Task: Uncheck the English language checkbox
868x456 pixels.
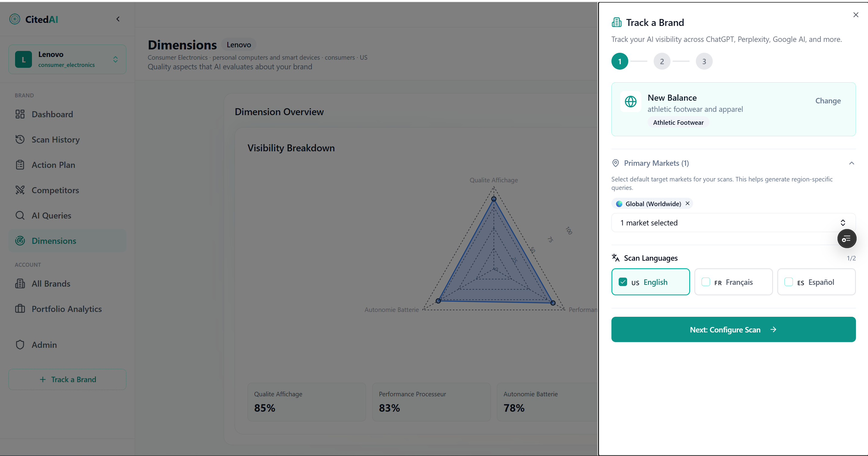Action: (x=623, y=282)
